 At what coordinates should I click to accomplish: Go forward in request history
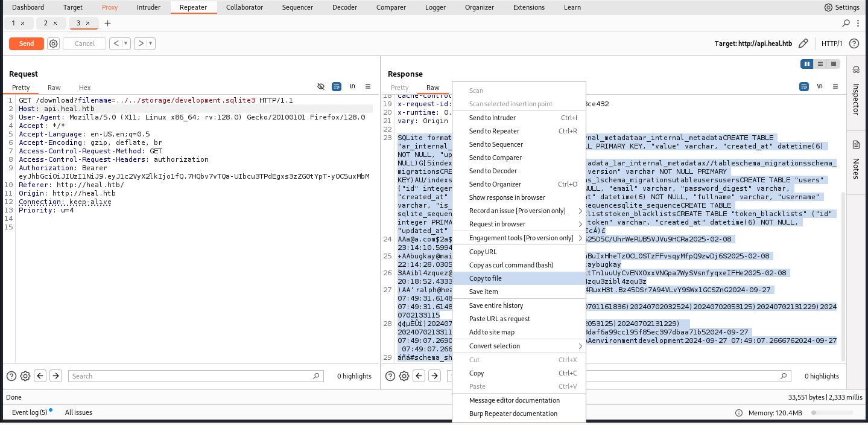[x=140, y=43]
